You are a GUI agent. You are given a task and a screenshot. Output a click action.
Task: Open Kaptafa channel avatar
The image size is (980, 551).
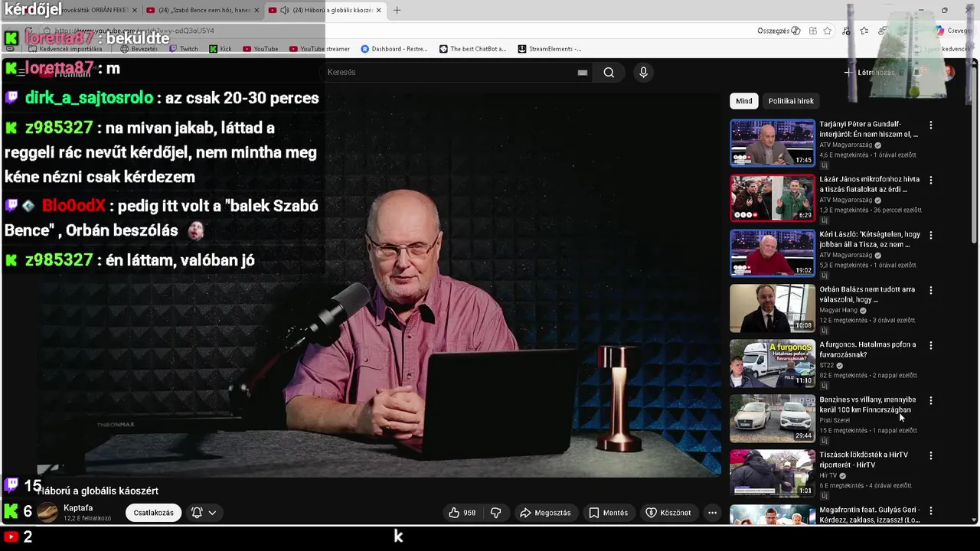pyautogui.click(x=47, y=513)
